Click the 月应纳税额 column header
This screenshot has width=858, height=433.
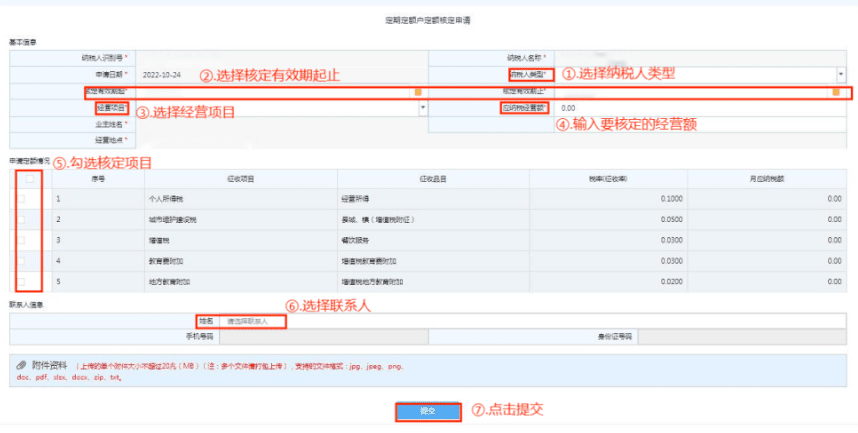coord(767,179)
